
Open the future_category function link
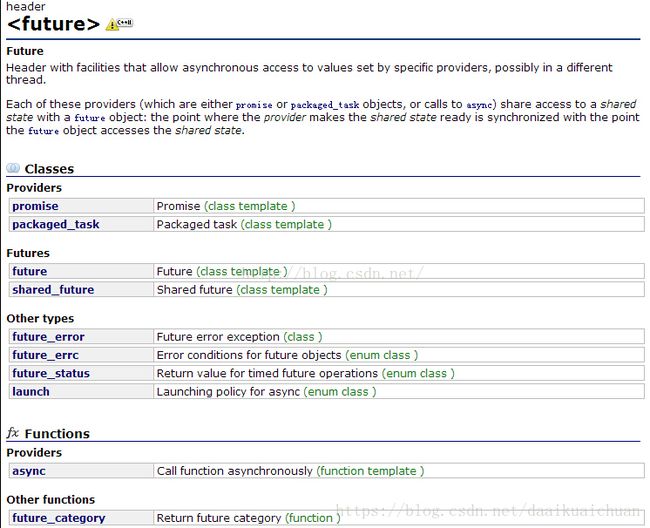[58, 518]
